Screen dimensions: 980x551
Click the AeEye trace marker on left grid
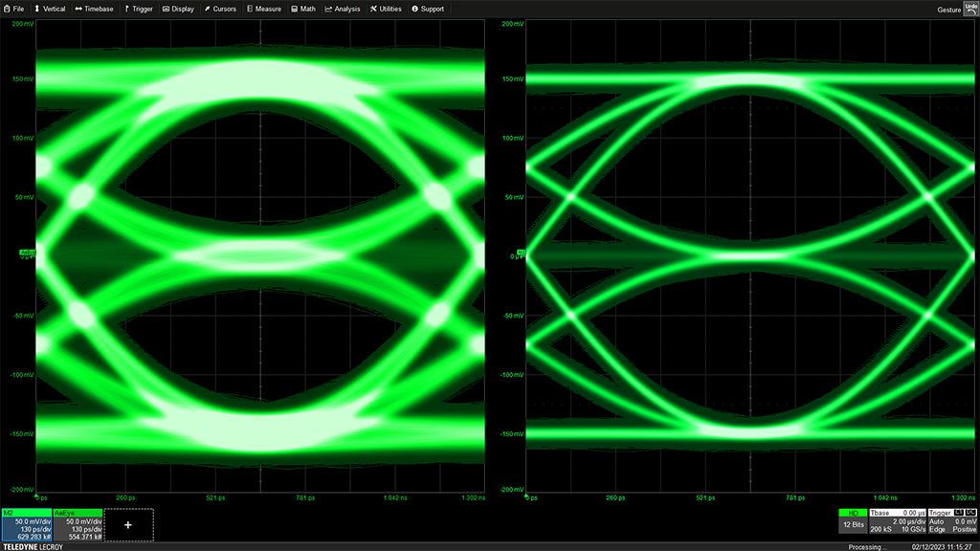click(27, 253)
